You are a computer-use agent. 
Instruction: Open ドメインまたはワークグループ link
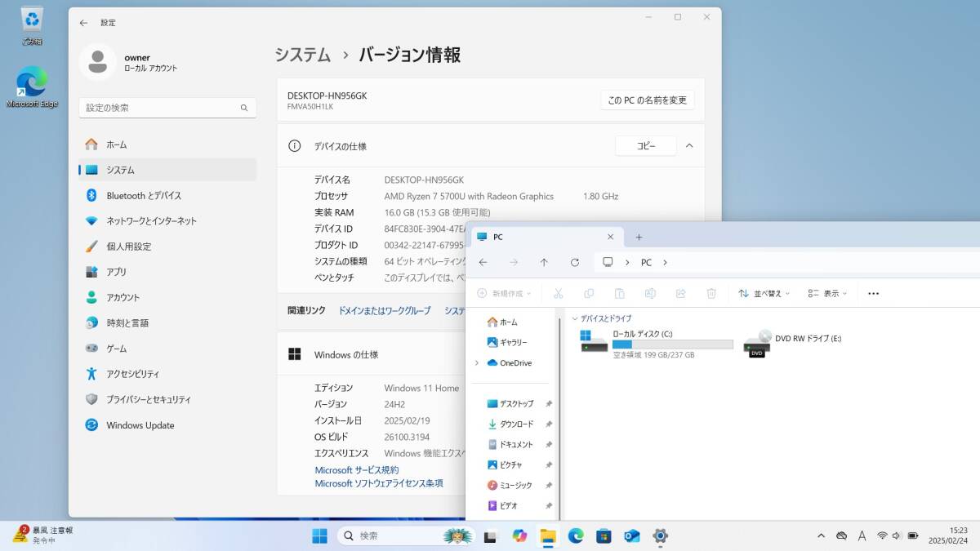pos(385,311)
